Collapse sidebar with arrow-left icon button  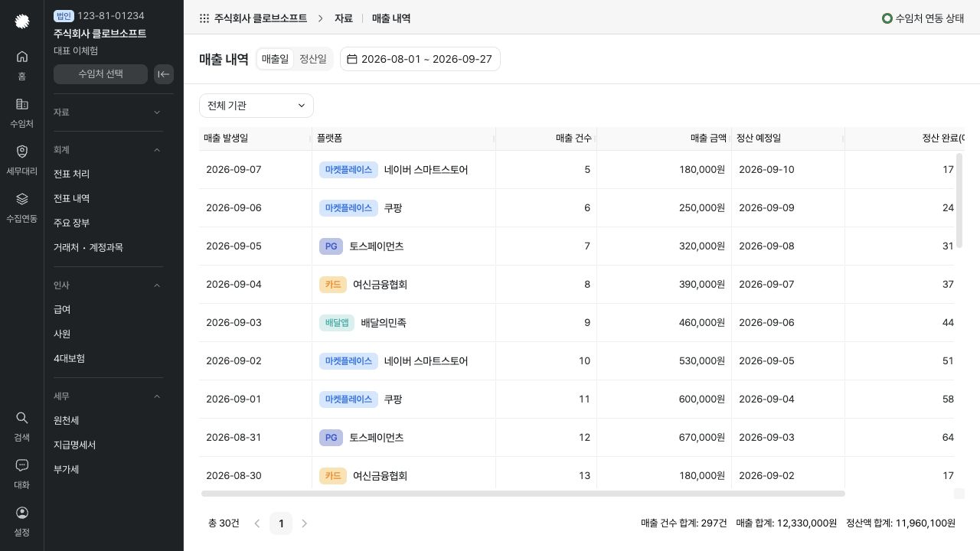164,74
